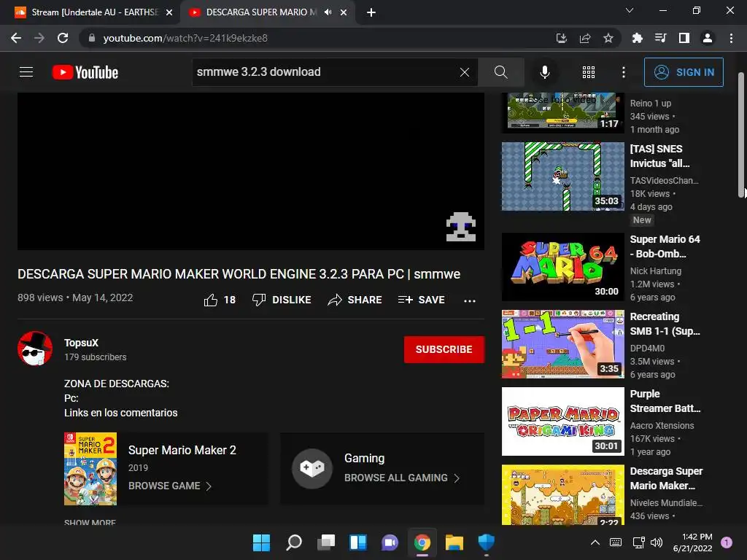747x560 pixels.
Task: Open Recreating SMB 1-1 video thumbnail
Action: 563,344
